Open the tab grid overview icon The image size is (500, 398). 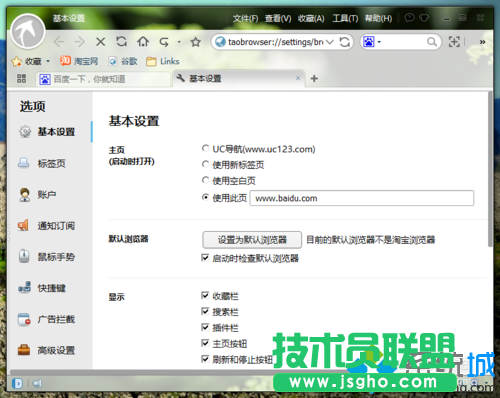pyautogui.click(x=21, y=79)
